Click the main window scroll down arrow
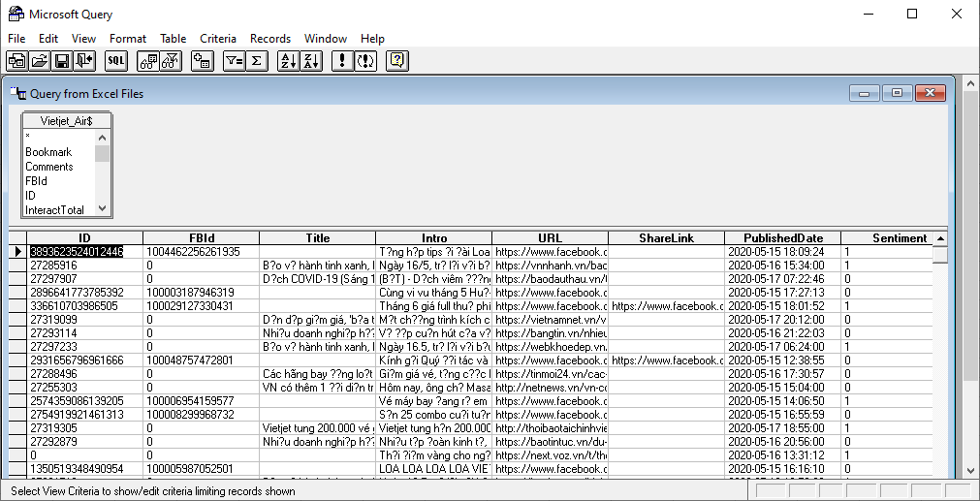The width and height of the screenshot is (980, 501). pos(972,471)
